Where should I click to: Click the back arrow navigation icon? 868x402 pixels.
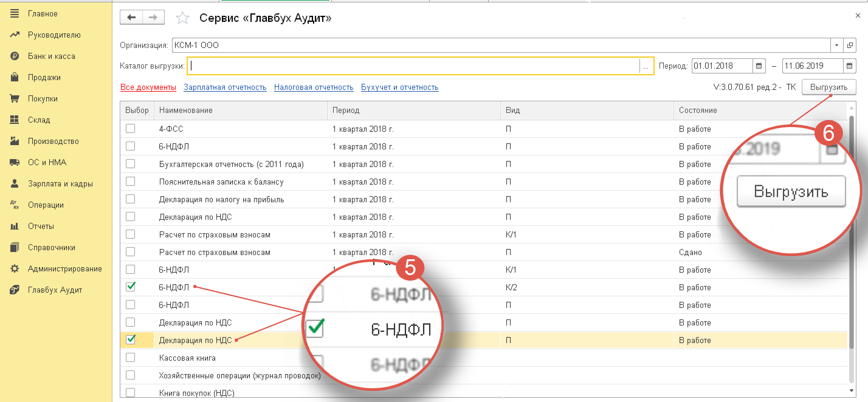[131, 17]
